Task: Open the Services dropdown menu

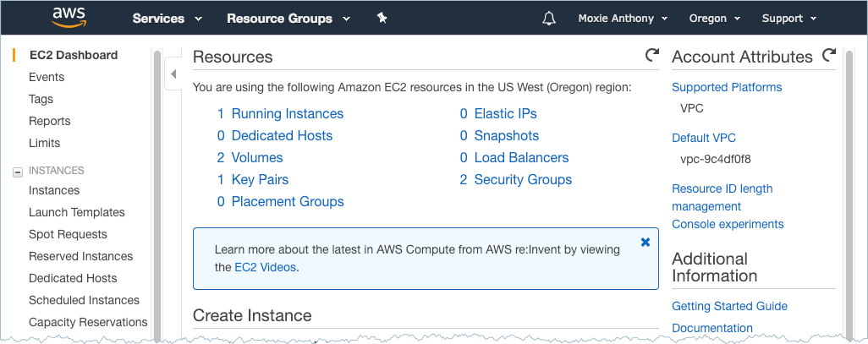Action: coord(168,19)
